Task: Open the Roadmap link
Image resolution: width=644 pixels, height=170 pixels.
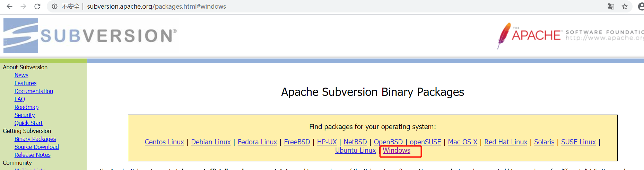Action: pos(26,107)
